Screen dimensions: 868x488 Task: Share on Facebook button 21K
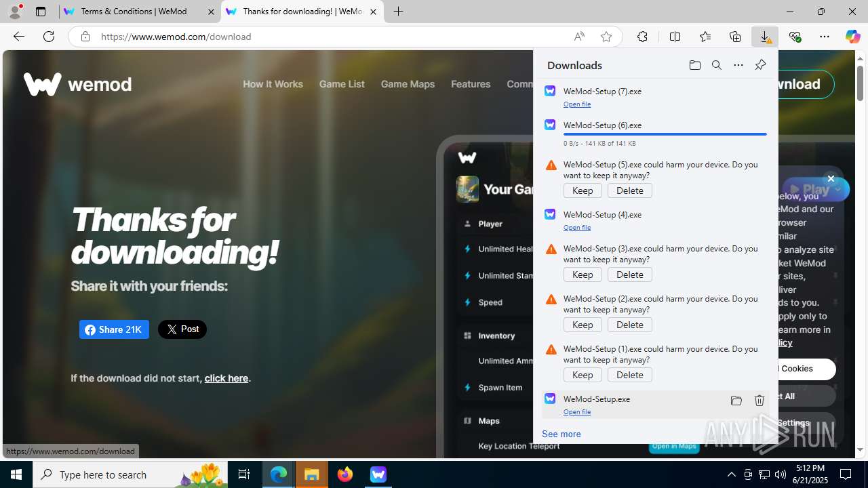(114, 329)
